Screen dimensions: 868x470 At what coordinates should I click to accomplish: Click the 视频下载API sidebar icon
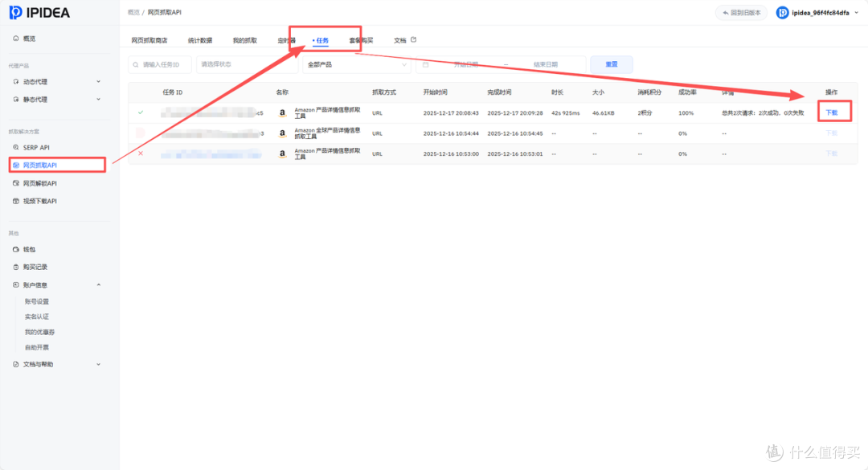click(x=15, y=201)
